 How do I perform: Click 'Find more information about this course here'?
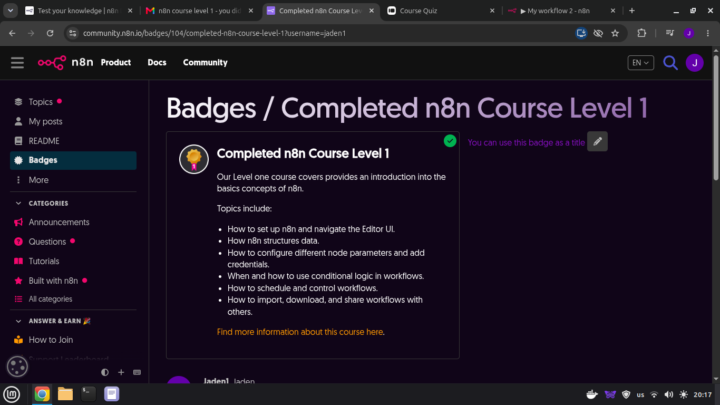[x=300, y=332]
